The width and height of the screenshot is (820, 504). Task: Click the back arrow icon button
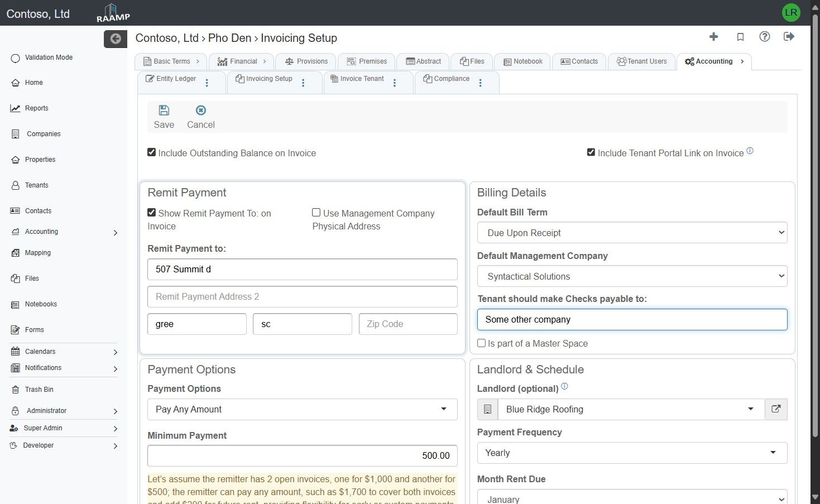[116, 39]
